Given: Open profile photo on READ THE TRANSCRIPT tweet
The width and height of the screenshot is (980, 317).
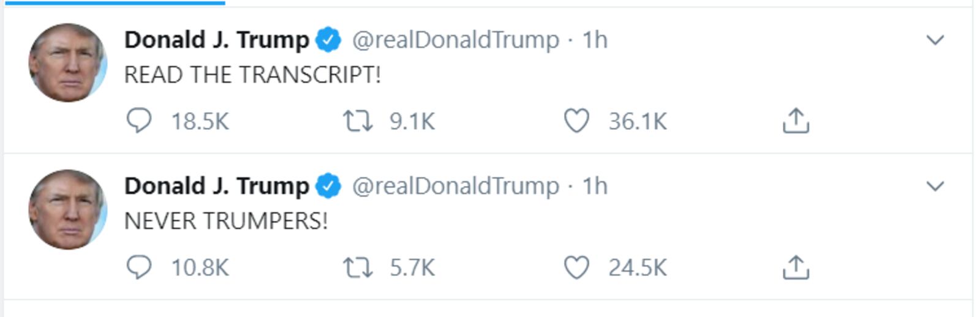Looking at the screenshot, I should pos(67,62).
